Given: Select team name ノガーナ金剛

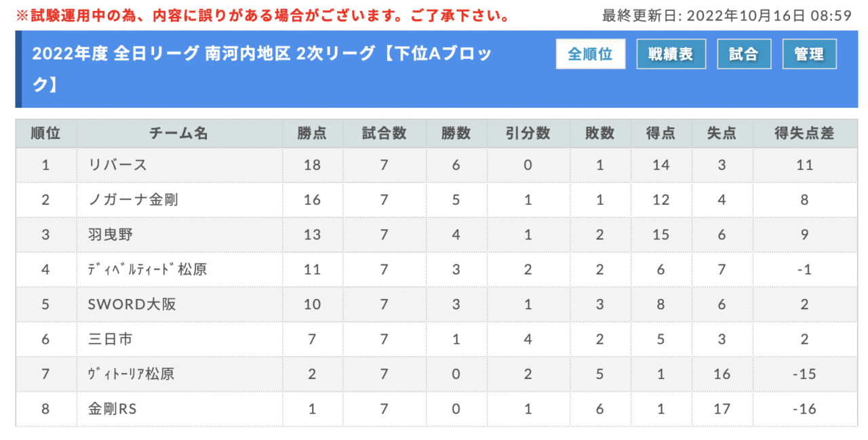Looking at the screenshot, I should [134, 200].
